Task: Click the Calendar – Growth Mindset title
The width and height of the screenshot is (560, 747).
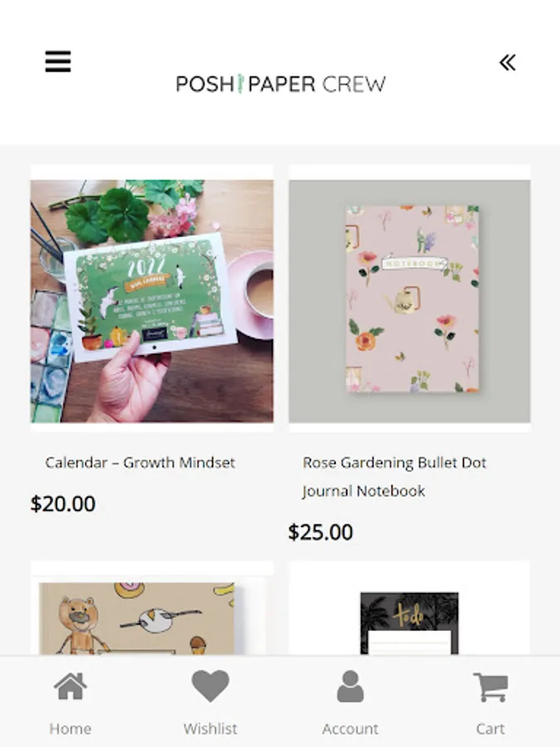Action: 140,462
